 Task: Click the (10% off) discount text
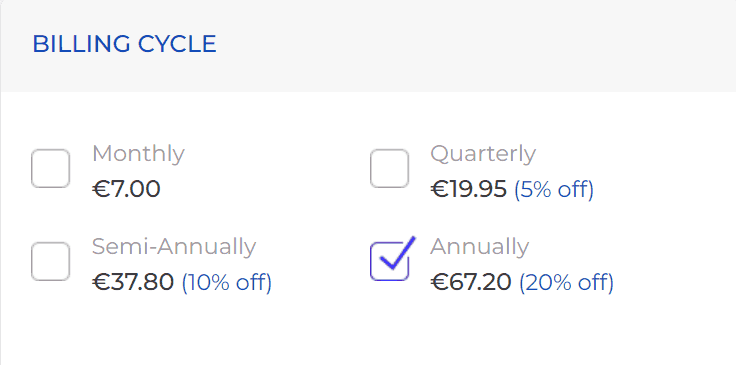(x=227, y=282)
